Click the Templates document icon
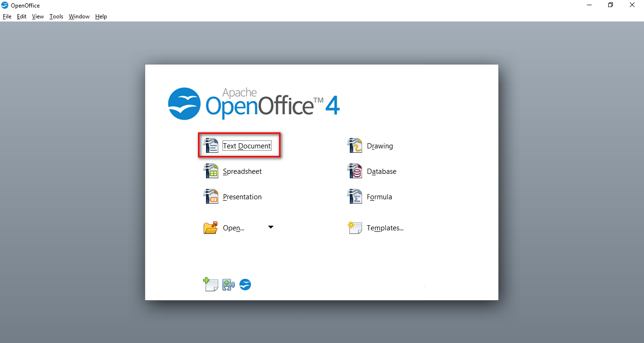The image size is (644, 343). click(x=354, y=228)
